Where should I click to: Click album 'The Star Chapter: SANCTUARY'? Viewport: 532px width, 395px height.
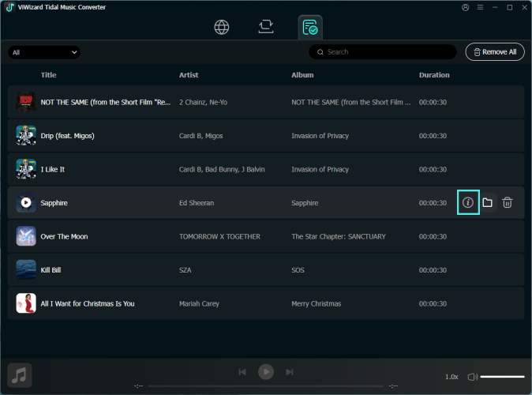point(339,236)
